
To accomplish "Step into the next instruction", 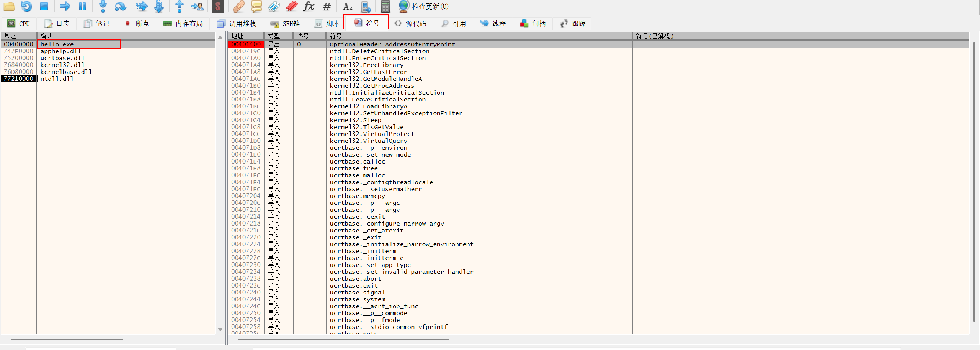I will click(103, 6).
